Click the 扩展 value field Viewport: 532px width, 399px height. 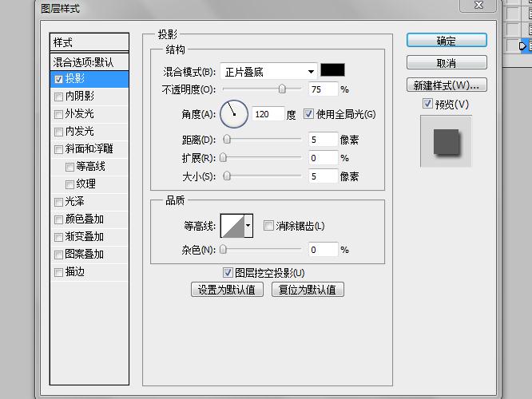click(324, 158)
